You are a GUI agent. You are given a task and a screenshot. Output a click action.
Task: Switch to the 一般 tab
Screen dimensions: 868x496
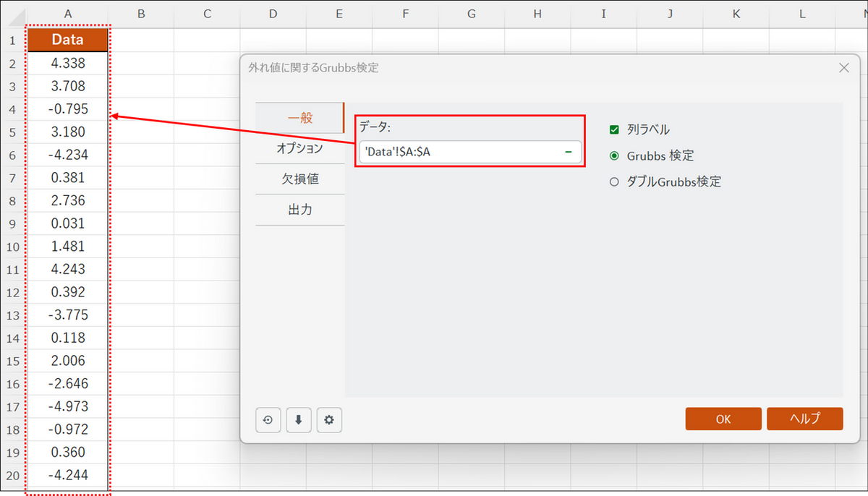tap(300, 118)
